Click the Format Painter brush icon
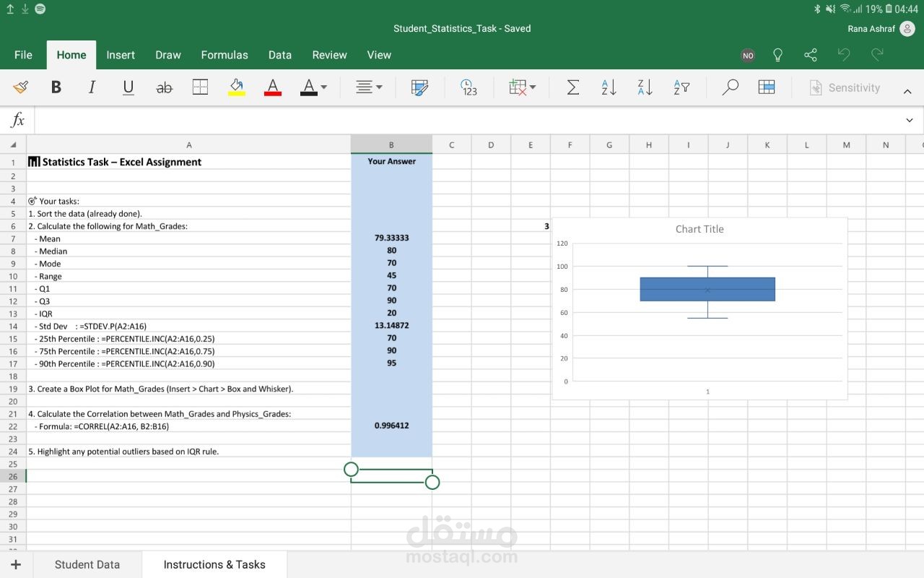Viewport: 924px width, 578px height. (21, 87)
